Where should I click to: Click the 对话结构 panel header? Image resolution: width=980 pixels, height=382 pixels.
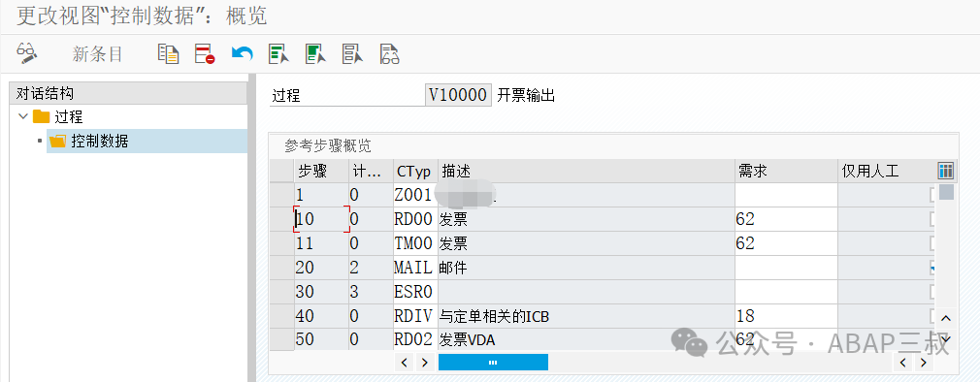(x=129, y=94)
